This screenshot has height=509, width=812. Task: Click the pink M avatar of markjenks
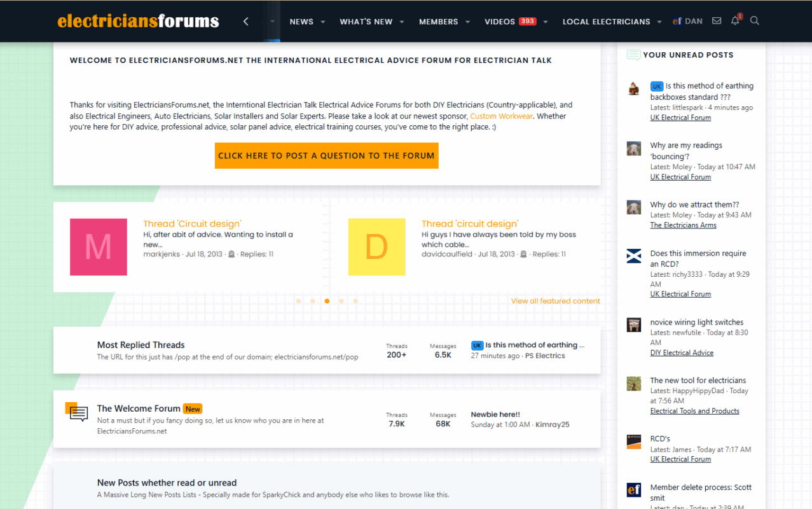click(x=99, y=247)
